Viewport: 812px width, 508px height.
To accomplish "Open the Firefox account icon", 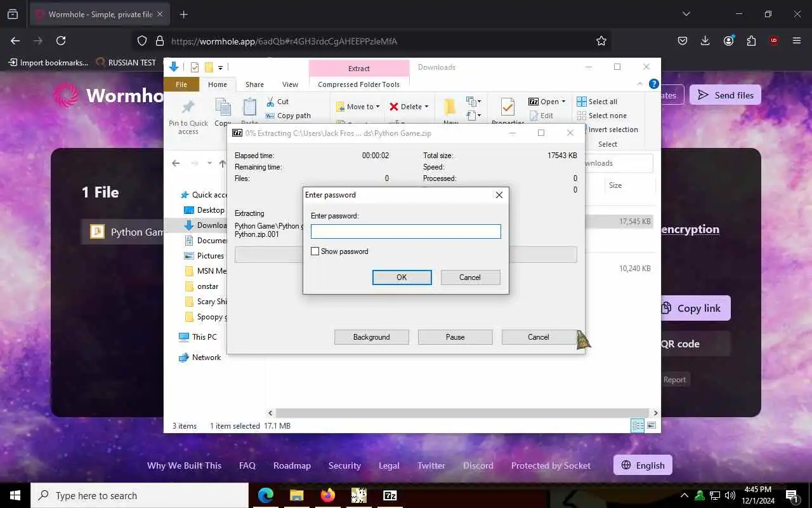I will 728,41.
